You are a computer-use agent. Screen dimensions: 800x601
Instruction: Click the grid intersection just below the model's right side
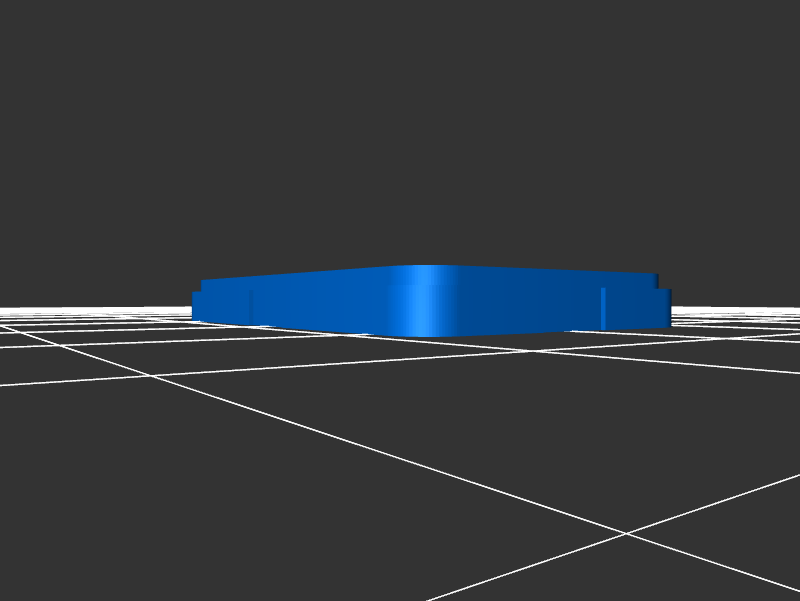point(533,351)
